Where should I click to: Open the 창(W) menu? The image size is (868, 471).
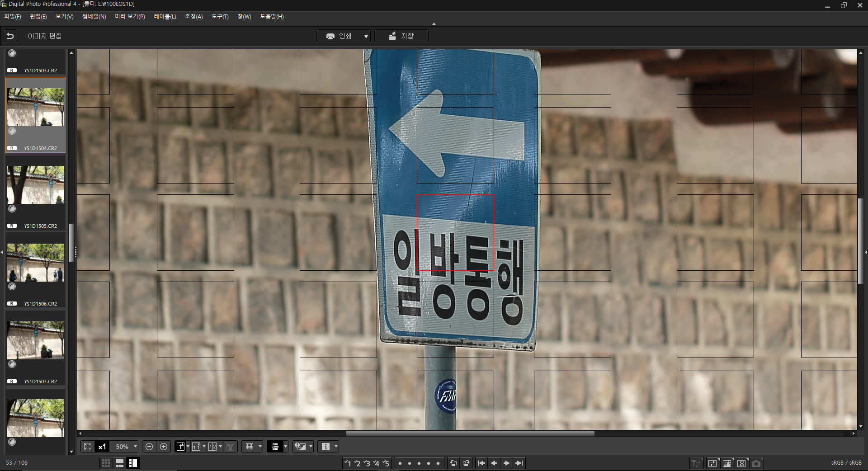pyautogui.click(x=244, y=17)
